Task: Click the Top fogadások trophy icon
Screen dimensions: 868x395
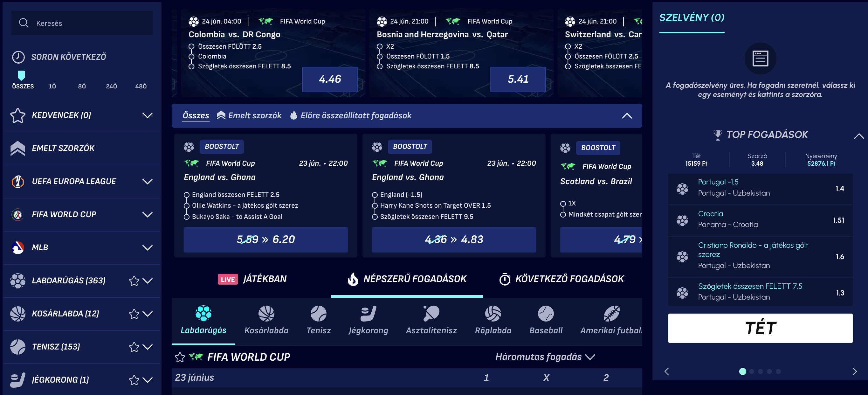Action: 717,135
